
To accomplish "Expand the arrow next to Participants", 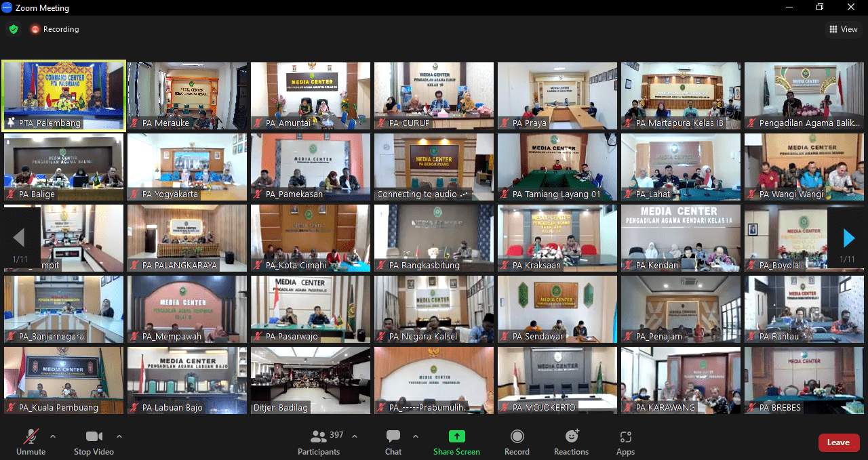I will click(x=355, y=436).
